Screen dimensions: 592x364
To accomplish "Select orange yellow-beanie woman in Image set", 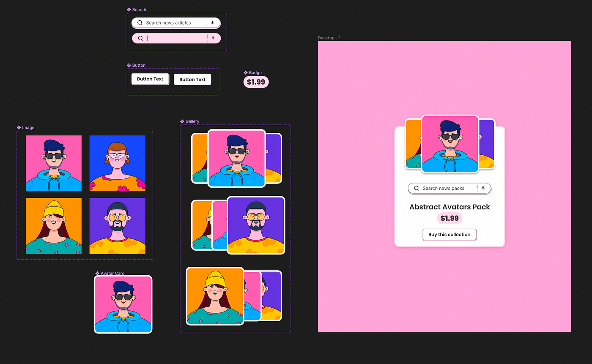I will [x=54, y=226].
